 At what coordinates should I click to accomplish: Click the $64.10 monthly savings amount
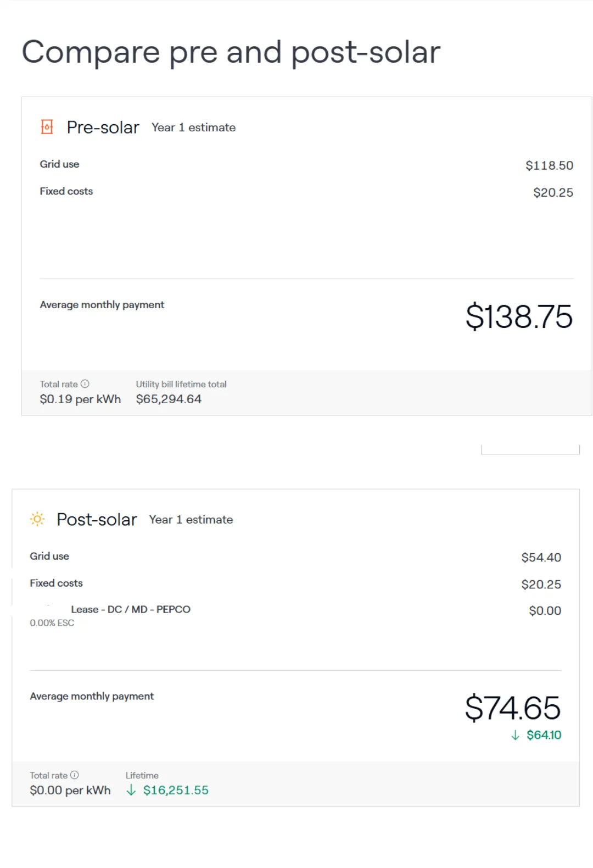pos(544,735)
